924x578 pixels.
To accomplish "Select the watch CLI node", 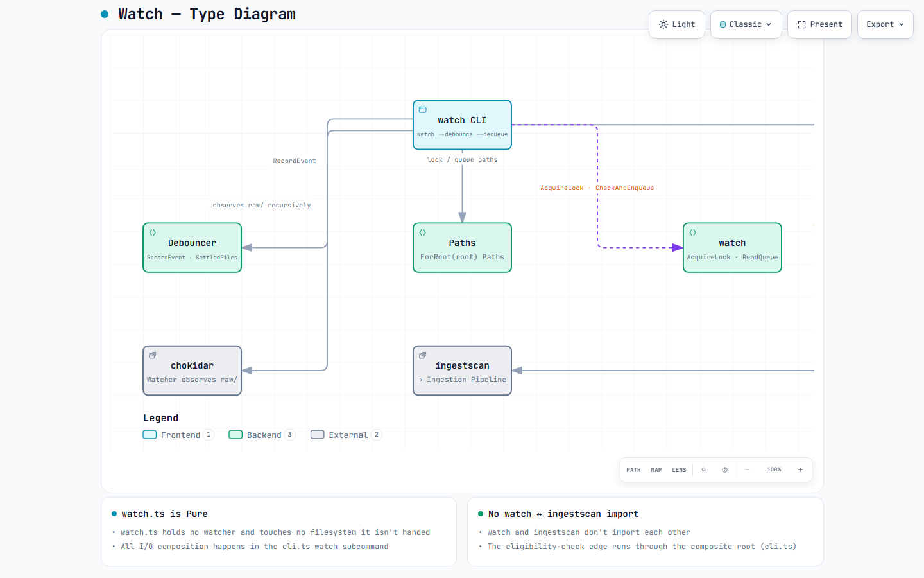I will point(462,125).
